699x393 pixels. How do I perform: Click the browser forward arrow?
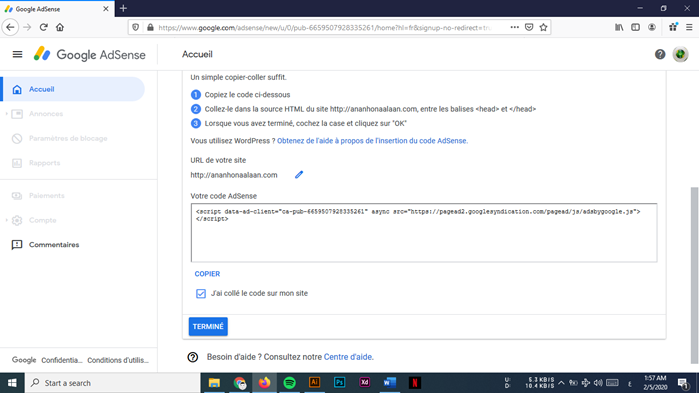[x=27, y=27]
